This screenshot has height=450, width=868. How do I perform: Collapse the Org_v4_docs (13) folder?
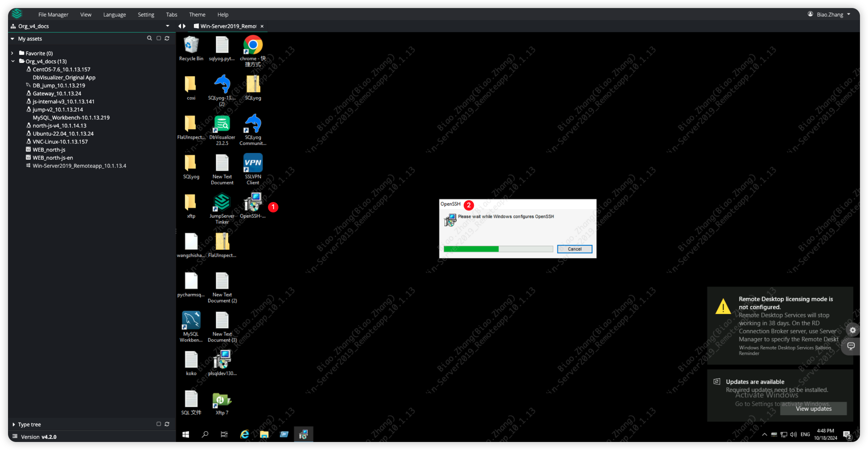click(x=12, y=61)
